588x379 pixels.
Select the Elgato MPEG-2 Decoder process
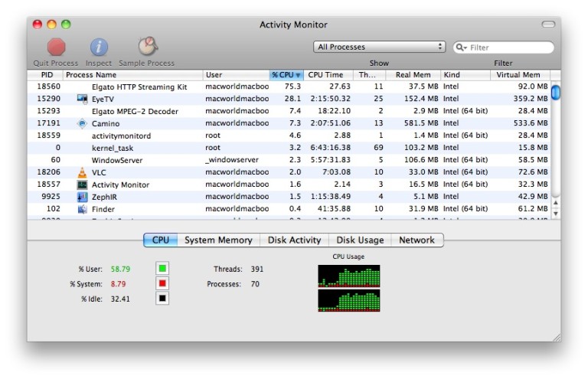tap(289, 111)
